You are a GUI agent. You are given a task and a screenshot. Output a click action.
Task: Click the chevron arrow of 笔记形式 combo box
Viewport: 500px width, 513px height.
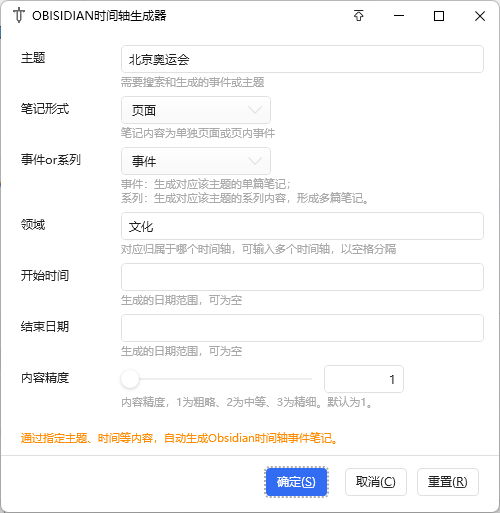(255, 110)
